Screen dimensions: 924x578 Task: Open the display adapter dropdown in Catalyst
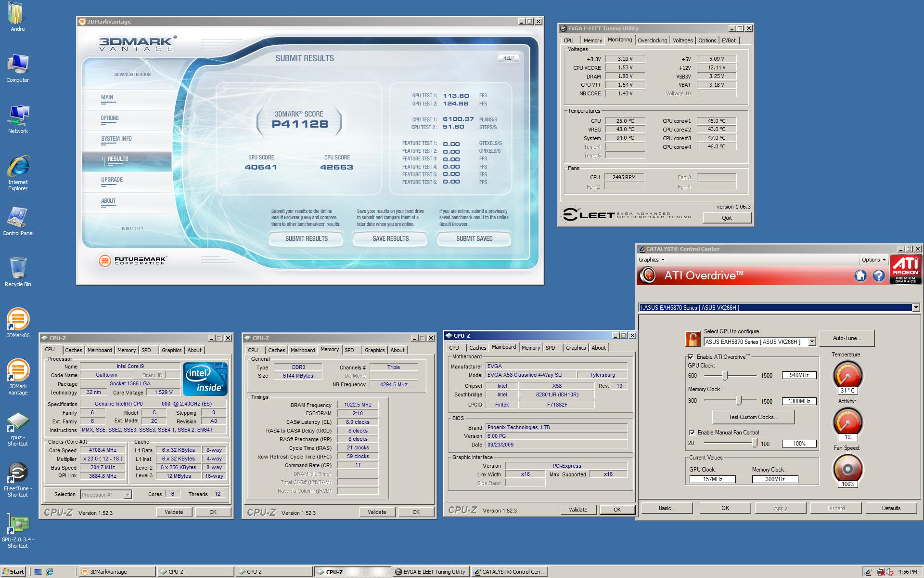(x=916, y=307)
